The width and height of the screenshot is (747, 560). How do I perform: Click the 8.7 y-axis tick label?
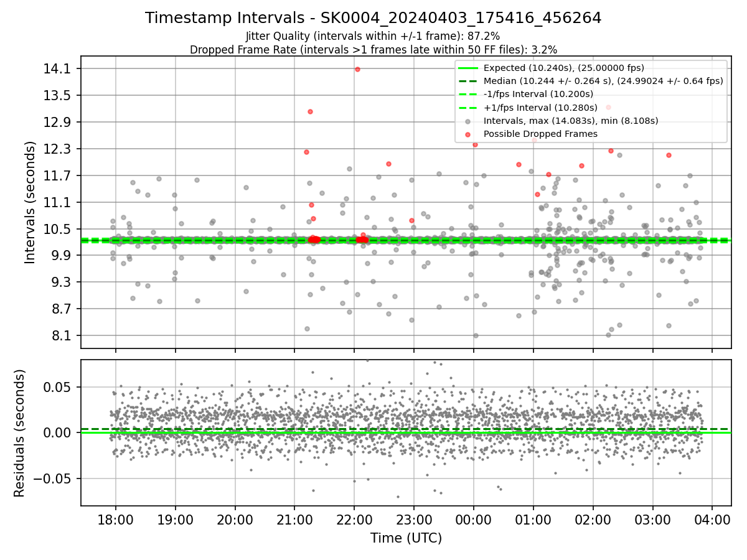pyautogui.click(x=61, y=309)
